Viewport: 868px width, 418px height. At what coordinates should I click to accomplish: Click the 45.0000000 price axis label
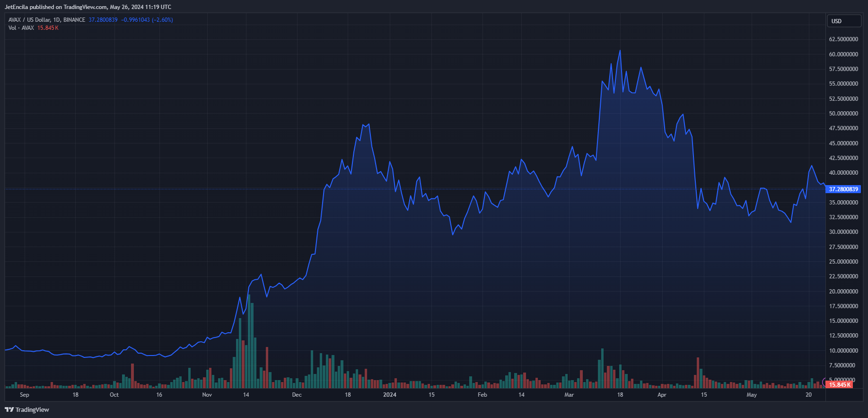[x=843, y=143]
